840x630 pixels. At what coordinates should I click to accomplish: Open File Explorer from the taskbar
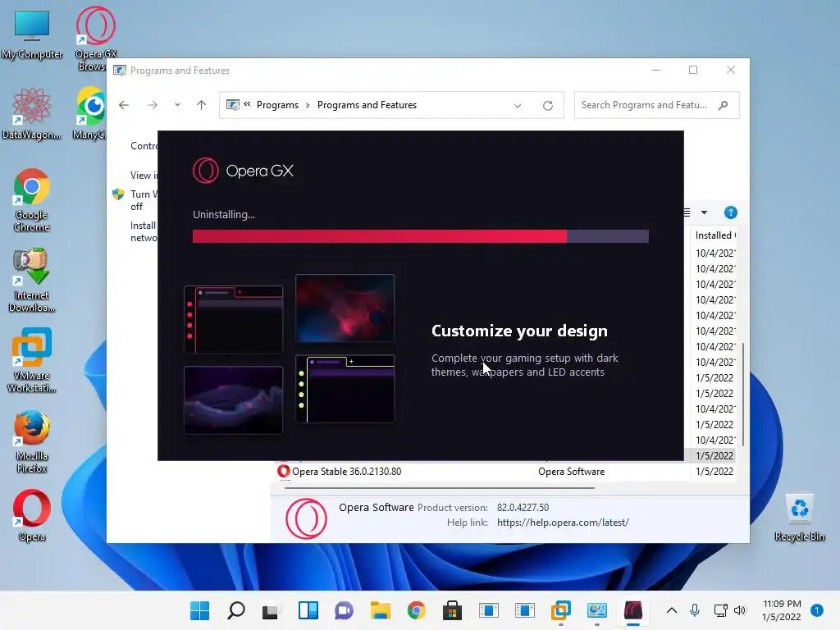click(x=381, y=610)
